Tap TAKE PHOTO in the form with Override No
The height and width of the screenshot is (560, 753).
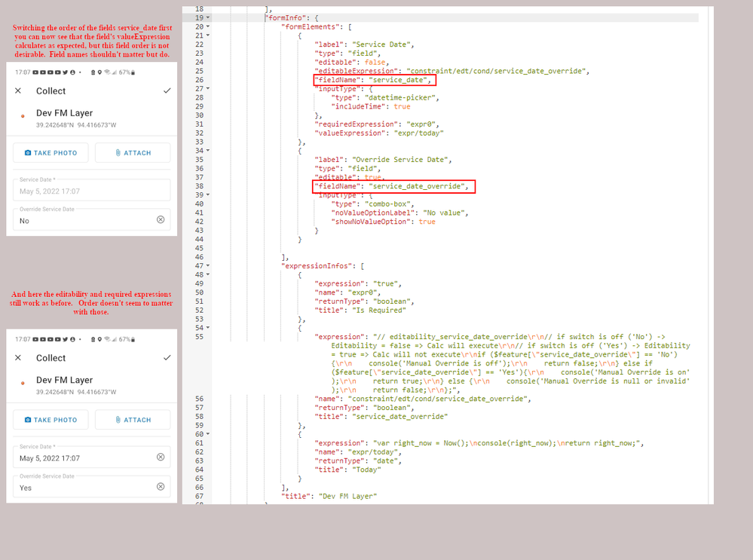click(x=51, y=153)
